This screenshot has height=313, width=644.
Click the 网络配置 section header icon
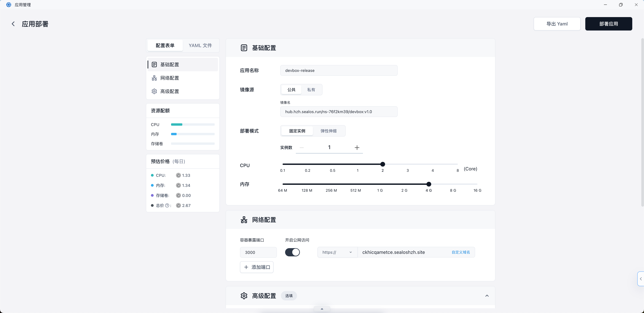(x=244, y=220)
